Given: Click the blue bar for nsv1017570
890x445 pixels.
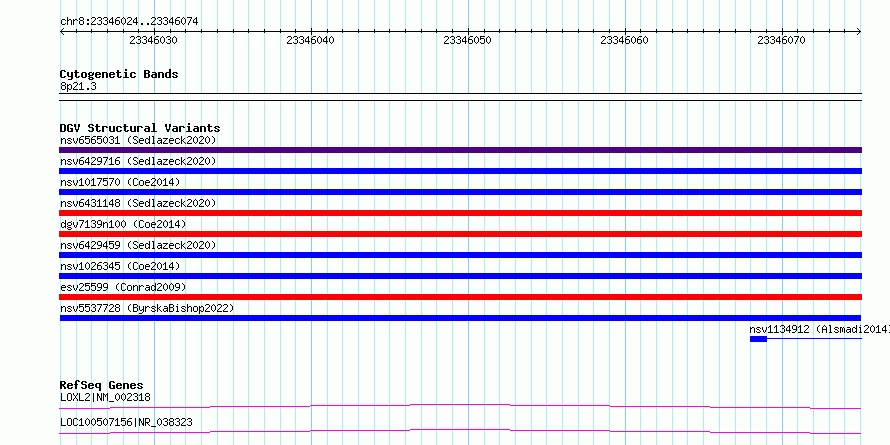Looking at the screenshot, I should click(x=460, y=192).
